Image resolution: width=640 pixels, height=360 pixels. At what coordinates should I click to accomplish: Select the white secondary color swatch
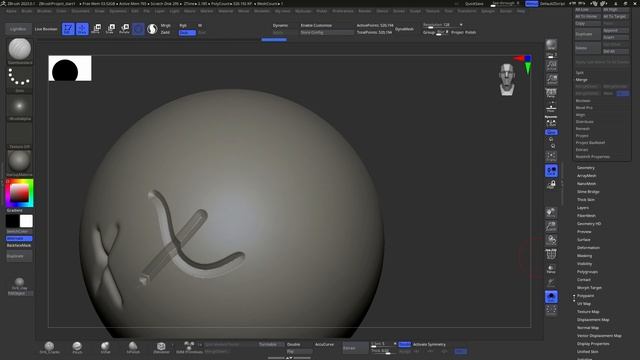[26, 221]
